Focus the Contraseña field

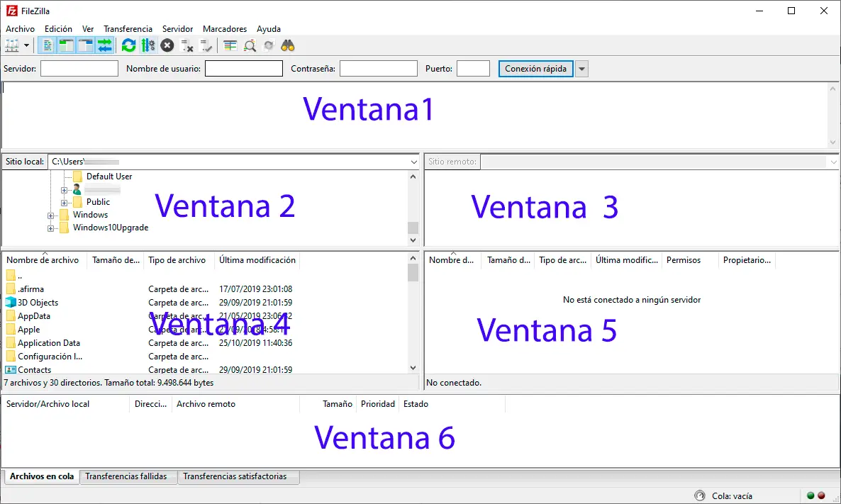(x=379, y=69)
